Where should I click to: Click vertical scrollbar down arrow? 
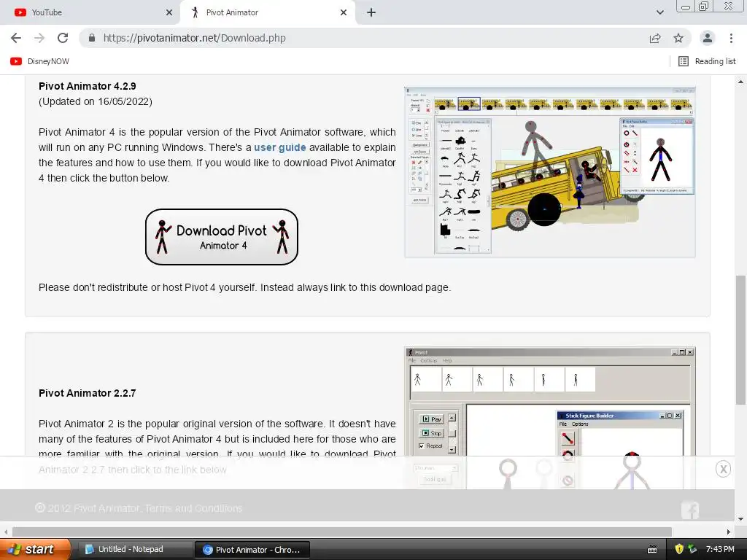(x=741, y=519)
